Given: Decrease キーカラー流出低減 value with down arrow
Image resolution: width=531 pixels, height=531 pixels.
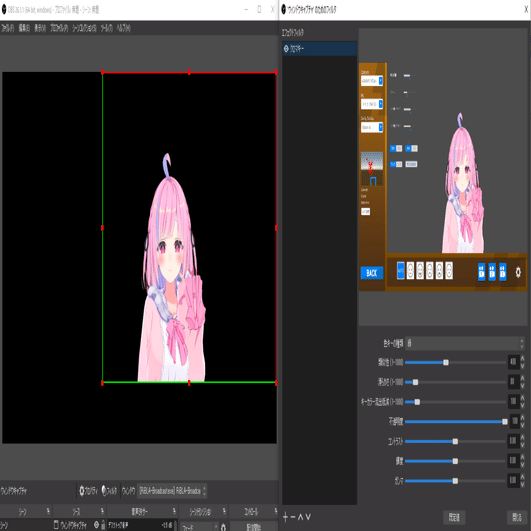Looking at the screenshot, I should click(x=523, y=405).
